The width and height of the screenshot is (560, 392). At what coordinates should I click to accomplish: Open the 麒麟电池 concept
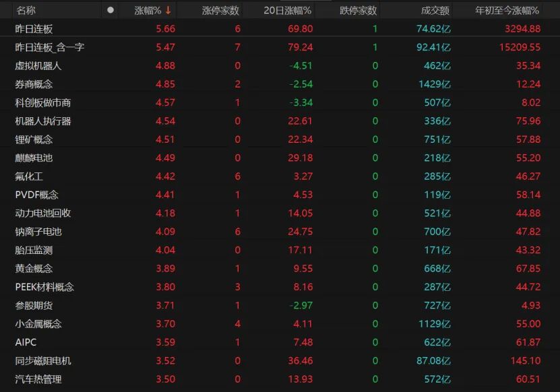[x=34, y=158]
